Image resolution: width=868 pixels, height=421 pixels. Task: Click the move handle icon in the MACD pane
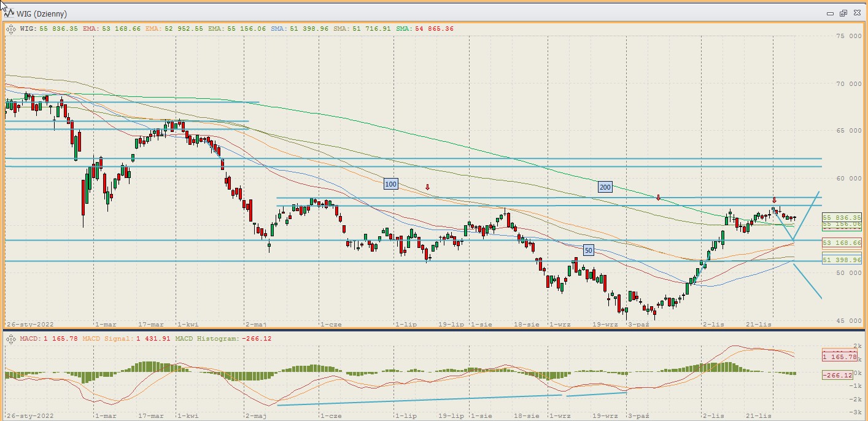pyautogui.click(x=11, y=338)
